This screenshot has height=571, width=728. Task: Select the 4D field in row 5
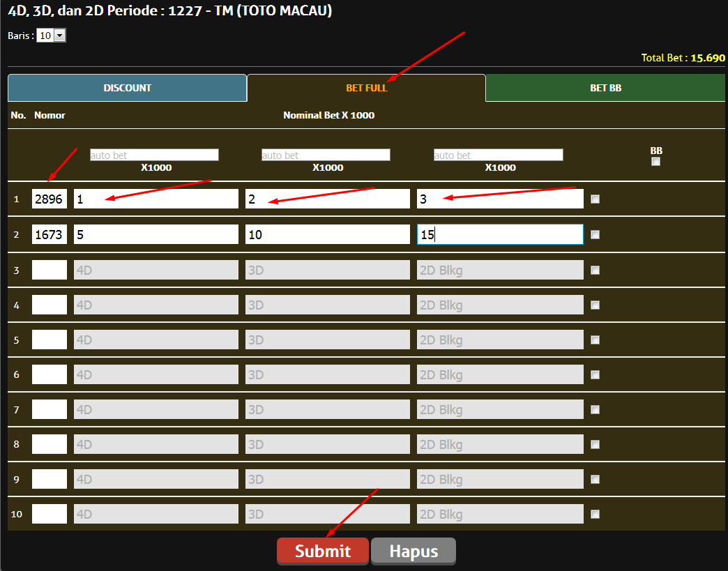coord(156,340)
